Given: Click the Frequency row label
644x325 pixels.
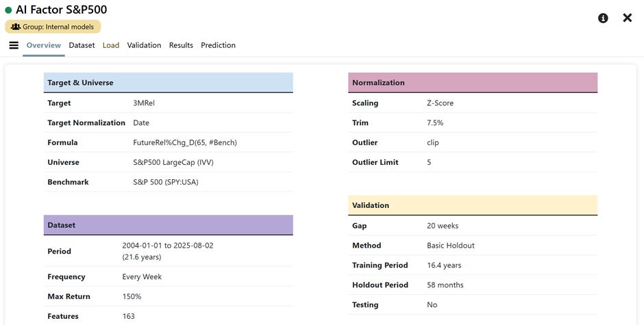Looking at the screenshot, I should pos(66,276).
